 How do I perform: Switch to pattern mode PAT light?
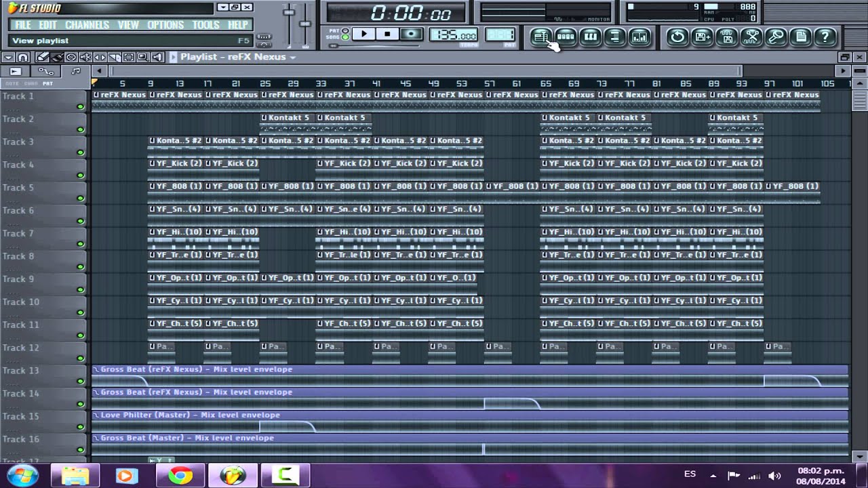click(x=344, y=30)
